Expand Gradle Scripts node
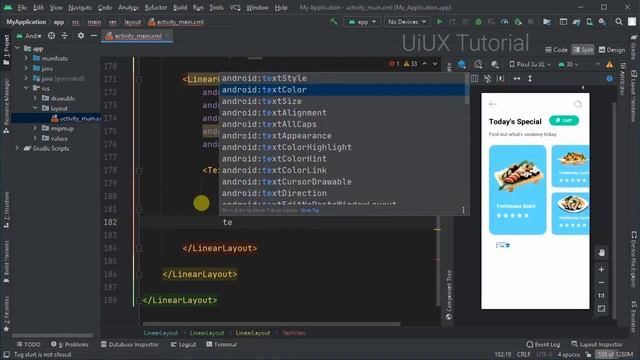640x360 pixels. 17,149
